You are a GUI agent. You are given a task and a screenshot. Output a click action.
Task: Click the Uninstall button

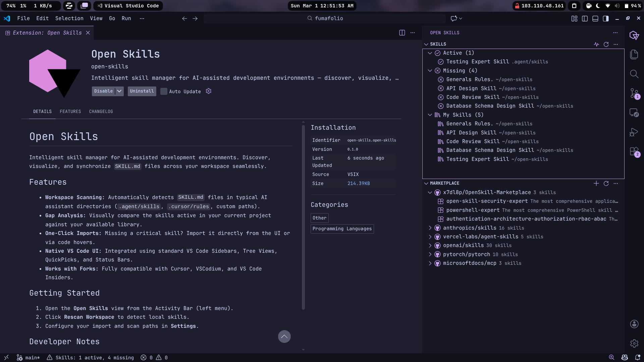pyautogui.click(x=142, y=91)
